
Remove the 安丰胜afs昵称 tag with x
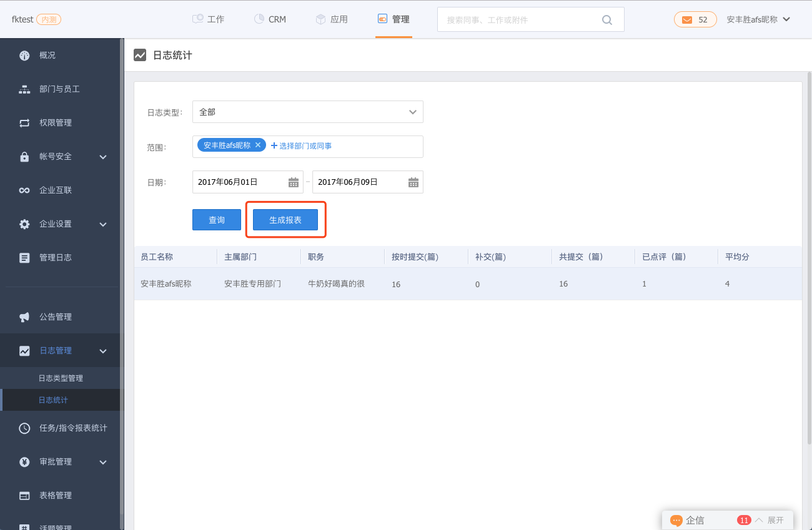(258, 145)
